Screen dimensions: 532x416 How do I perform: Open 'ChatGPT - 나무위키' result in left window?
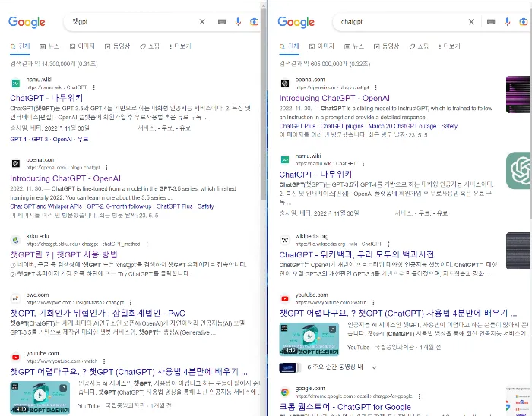46,98
